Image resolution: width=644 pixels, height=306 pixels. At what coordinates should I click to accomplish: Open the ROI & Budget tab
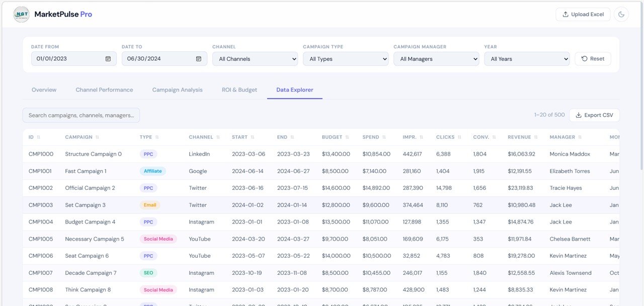coord(239,90)
